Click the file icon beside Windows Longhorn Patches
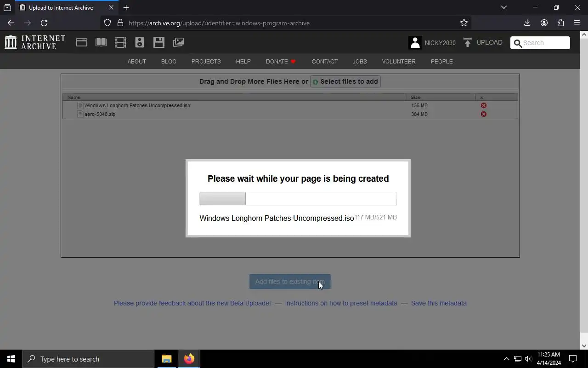 (x=80, y=105)
